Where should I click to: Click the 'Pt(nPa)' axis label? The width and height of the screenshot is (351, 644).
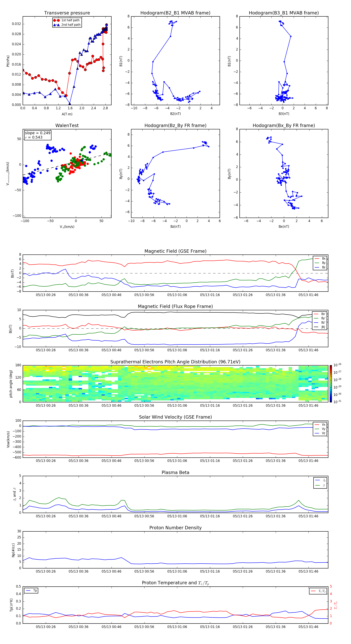coord(8,61)
